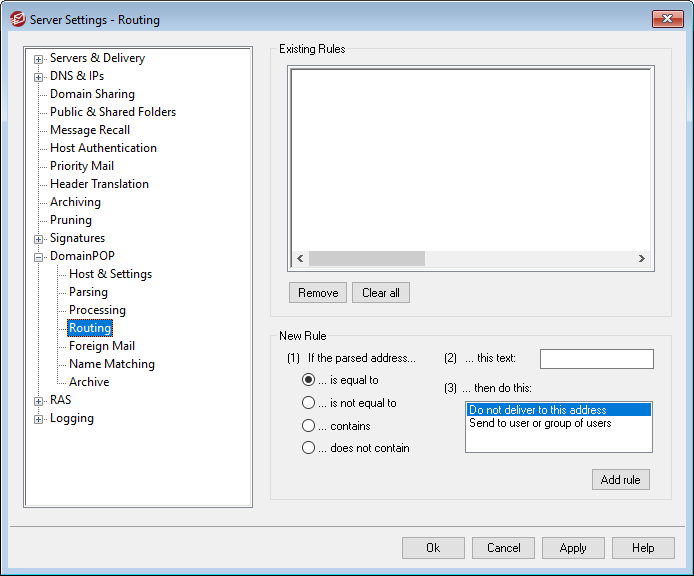694x576 pixels.
Task: Collapse the DomainPOP tree node
Action: pyautogui.click(x=39, y=257)
